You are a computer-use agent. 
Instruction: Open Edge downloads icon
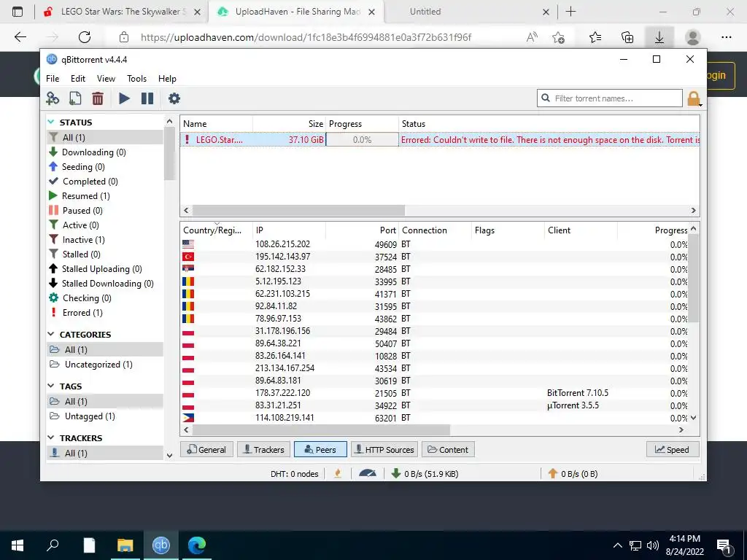pyautogui.click(x=659, y=37)
